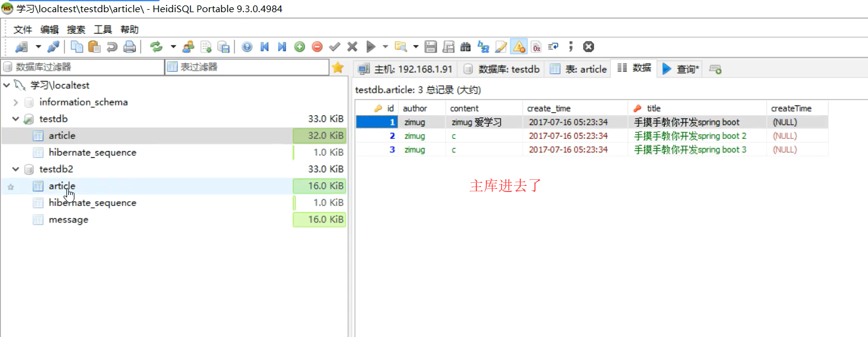
Task: Click the save floppy disk icon
Action: [x=431, y=46]
